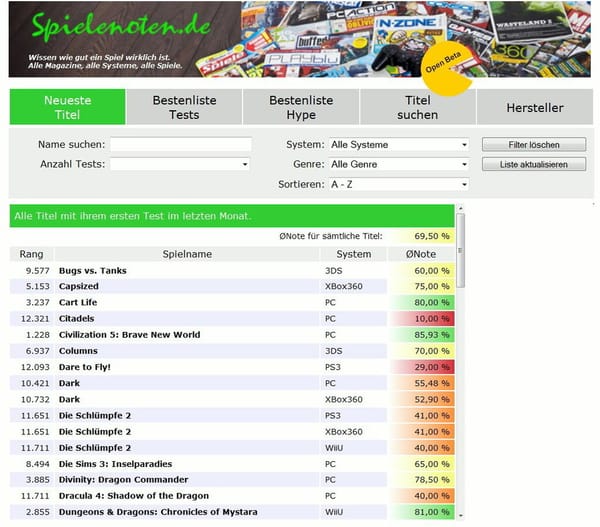
Task: Click the list scrollbar down arrow
Action: click(x=460, y=515)
